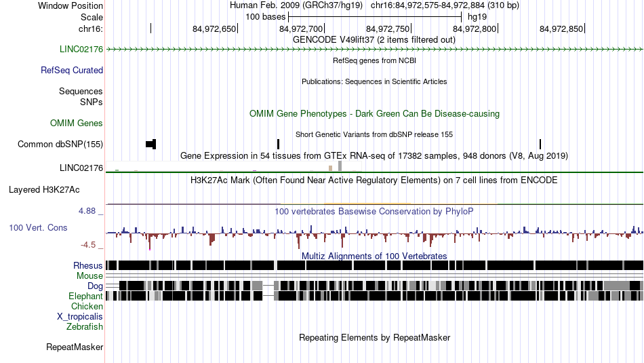
Task: Click the Rhesus alignment bar
Action: click(374, 265)
